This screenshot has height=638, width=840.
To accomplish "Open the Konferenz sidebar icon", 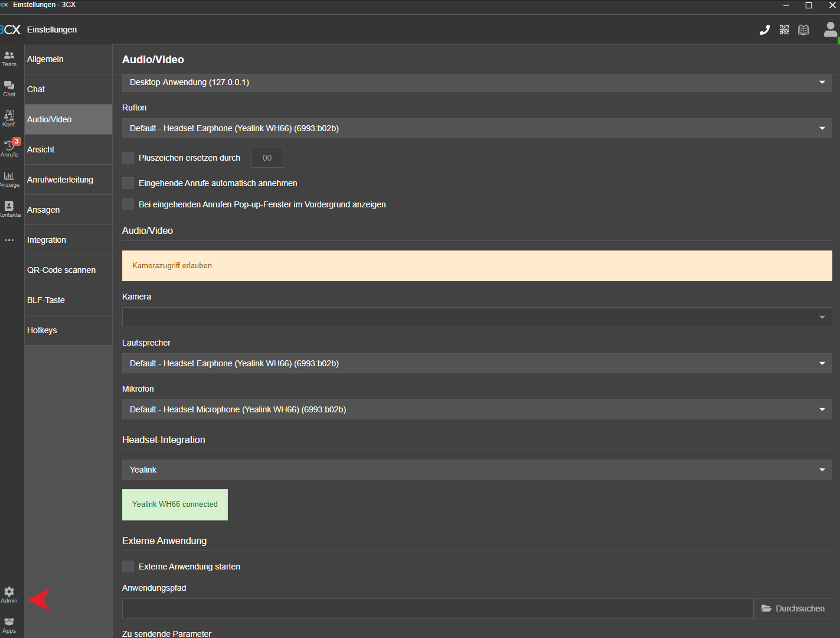I will 9,119.
